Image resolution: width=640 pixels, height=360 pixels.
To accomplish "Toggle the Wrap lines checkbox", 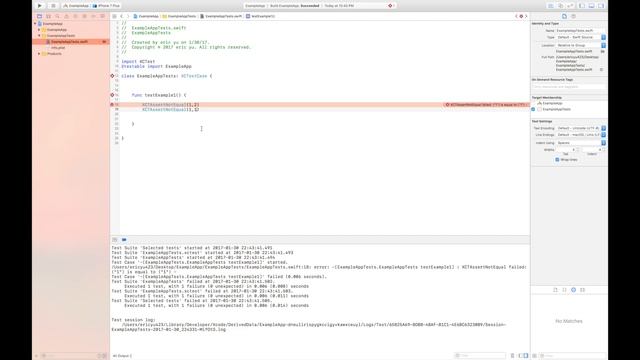I will click(x=557, y=160).
